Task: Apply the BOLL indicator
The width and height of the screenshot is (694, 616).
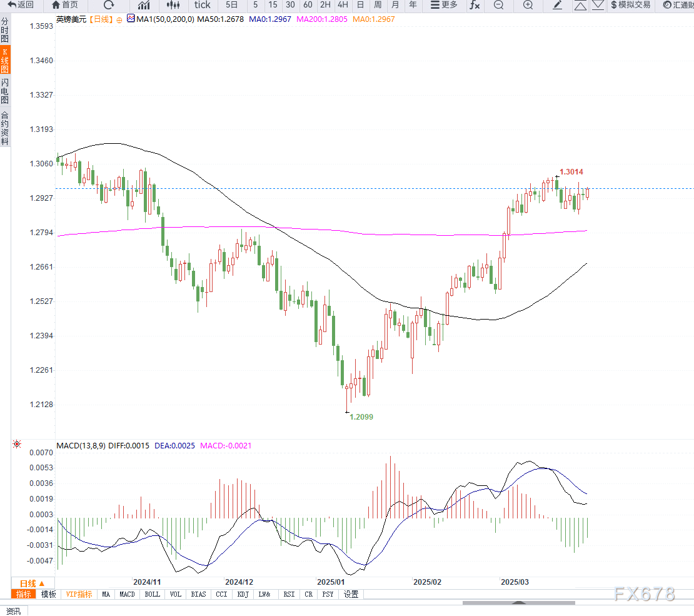Action: 153,594
